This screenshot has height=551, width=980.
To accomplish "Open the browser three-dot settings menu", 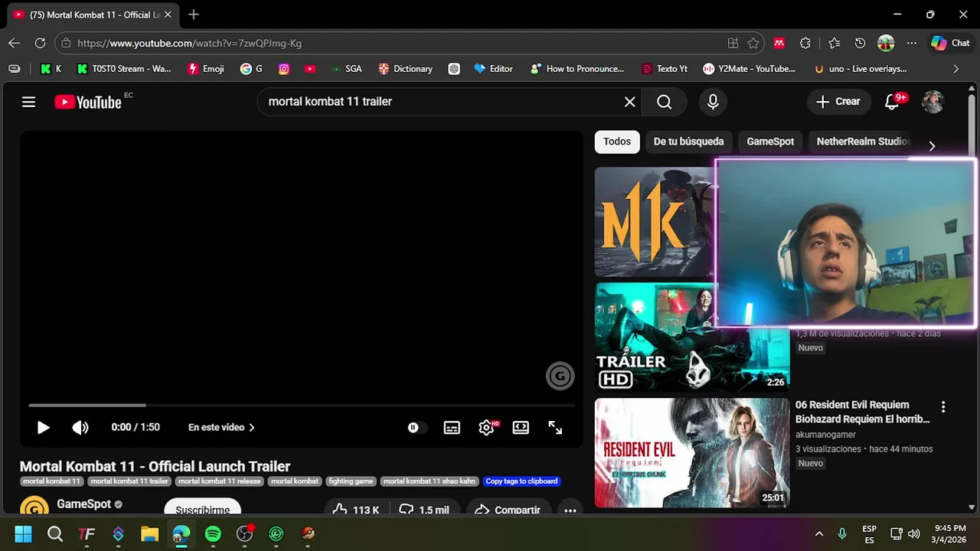I will 911,44.
